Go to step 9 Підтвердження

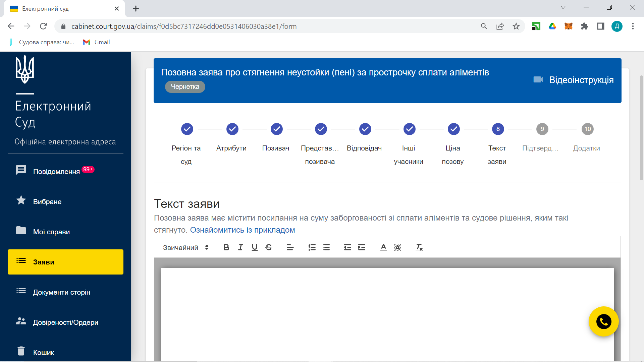[x=542, y=129]
